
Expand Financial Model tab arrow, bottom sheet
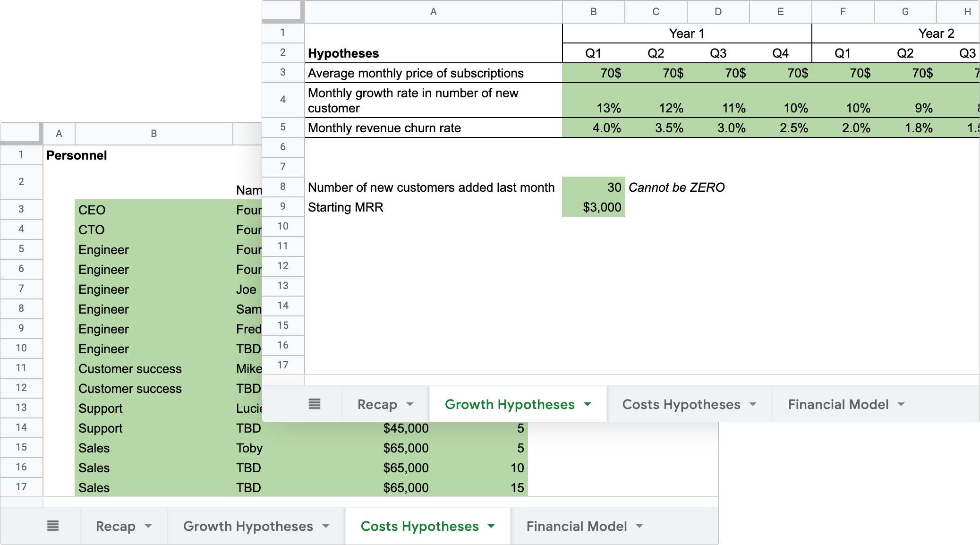(639, 526)
